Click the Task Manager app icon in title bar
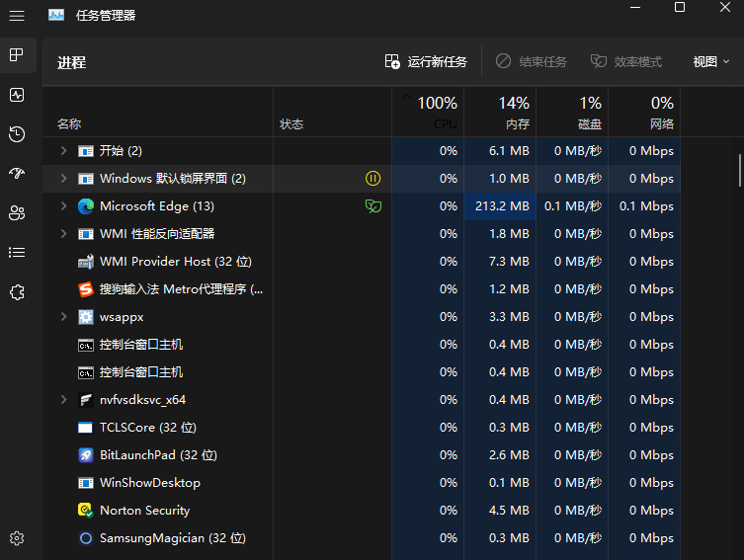The height and width of the screenshot is (560, 744). pyautogui.click(x=56, y=15)
